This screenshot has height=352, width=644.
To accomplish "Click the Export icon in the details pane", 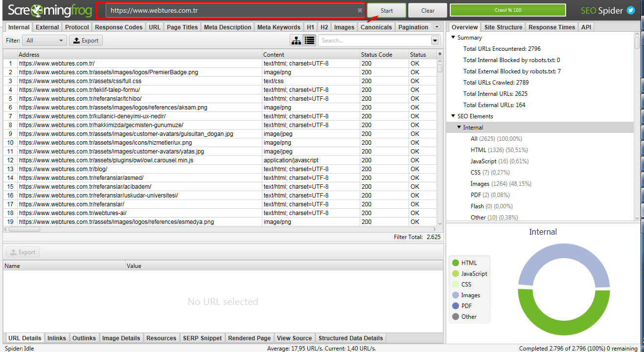I will tap(22, 252).
